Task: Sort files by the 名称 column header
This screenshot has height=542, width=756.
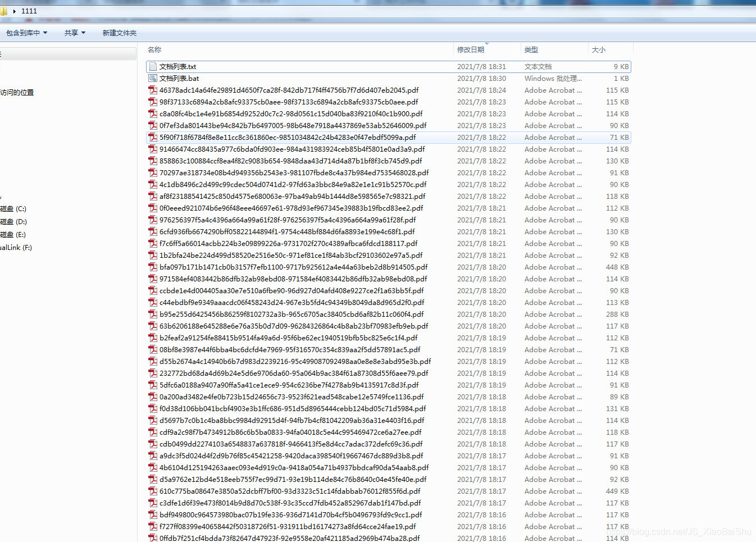Action: [x=154, y=49]
